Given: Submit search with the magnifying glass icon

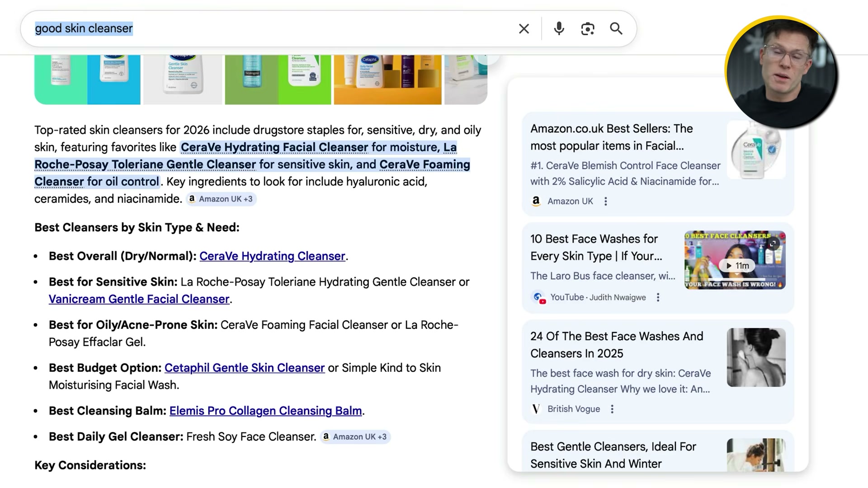Looking at the screenshot, I should (616, 29).
